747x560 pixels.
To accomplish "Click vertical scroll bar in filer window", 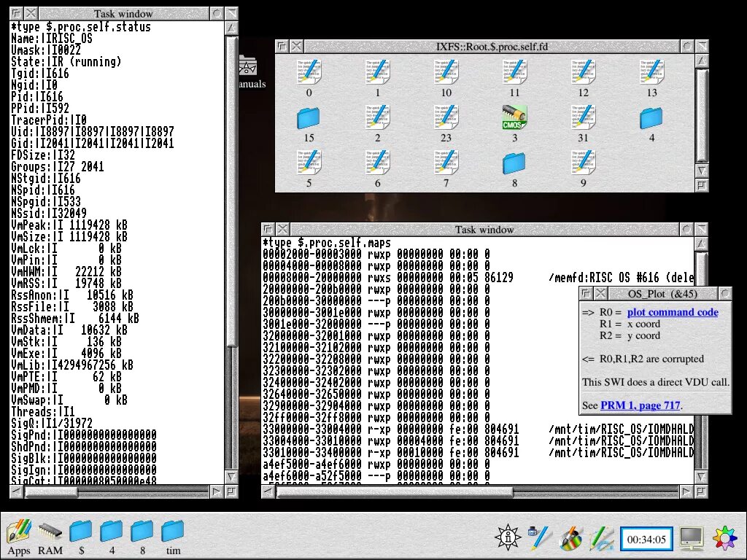I will tap(702, 116).
